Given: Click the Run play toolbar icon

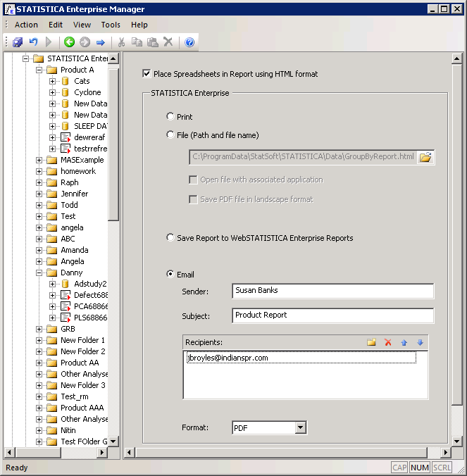Looking at the screenshot, I should click(x=49, y=42).
